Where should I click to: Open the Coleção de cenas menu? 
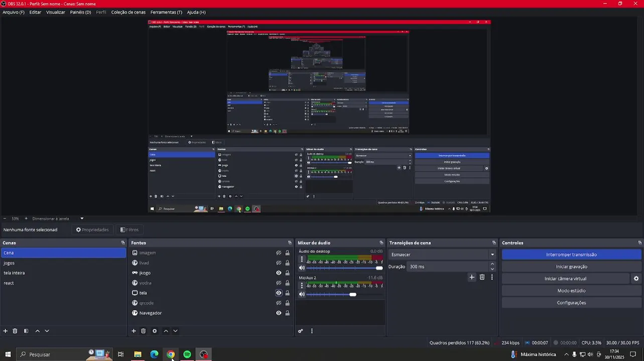[x=128, y=12]
